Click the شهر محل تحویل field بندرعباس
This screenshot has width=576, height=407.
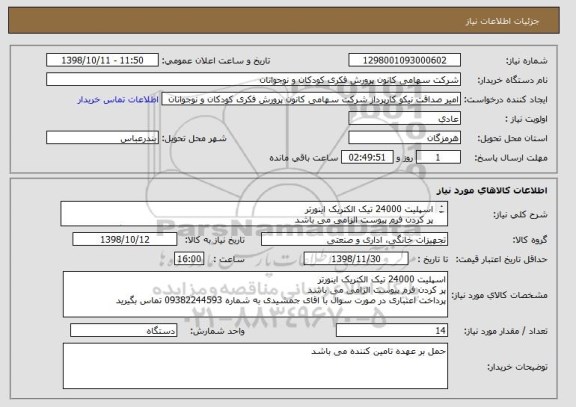point(102,138)
